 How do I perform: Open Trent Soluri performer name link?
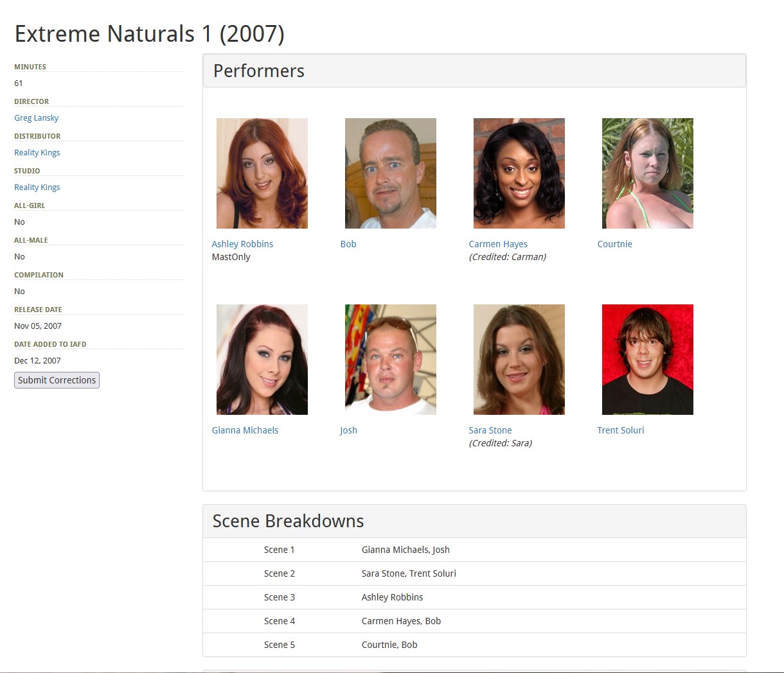pyautogui.click(x=620, y=430)
